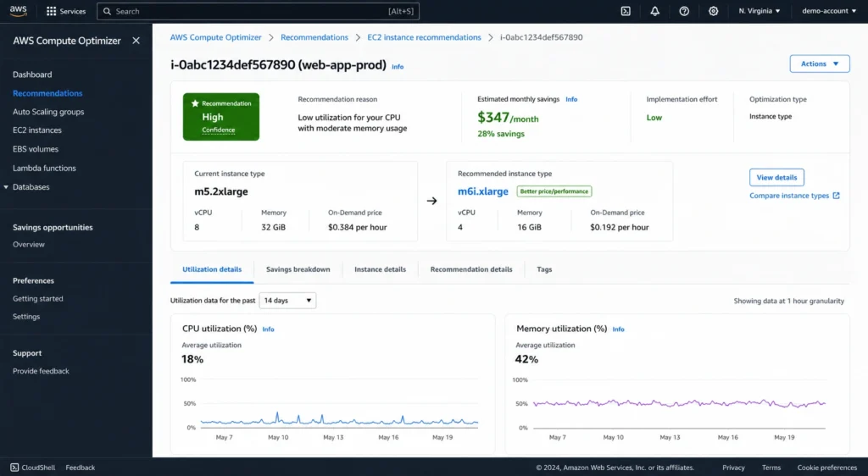The height and width of the screenshot is (476, 868).
Task: Click Info link next to instance title
Action: click(398, 66)
